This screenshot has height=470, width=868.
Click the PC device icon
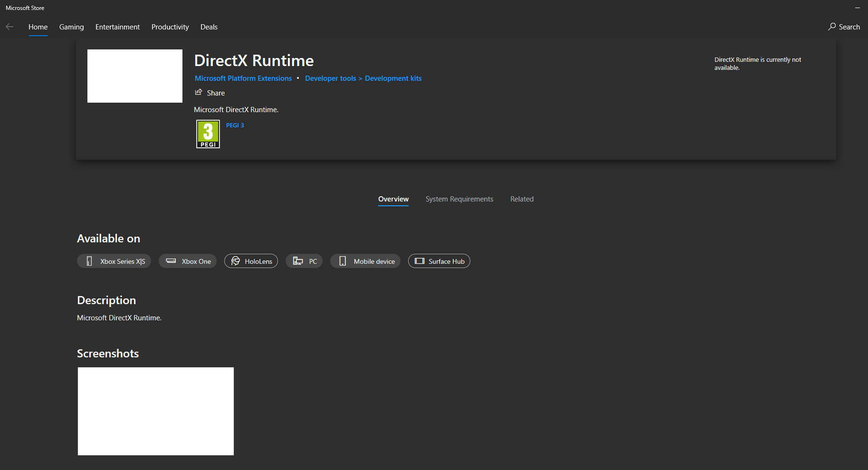point(298,261)
